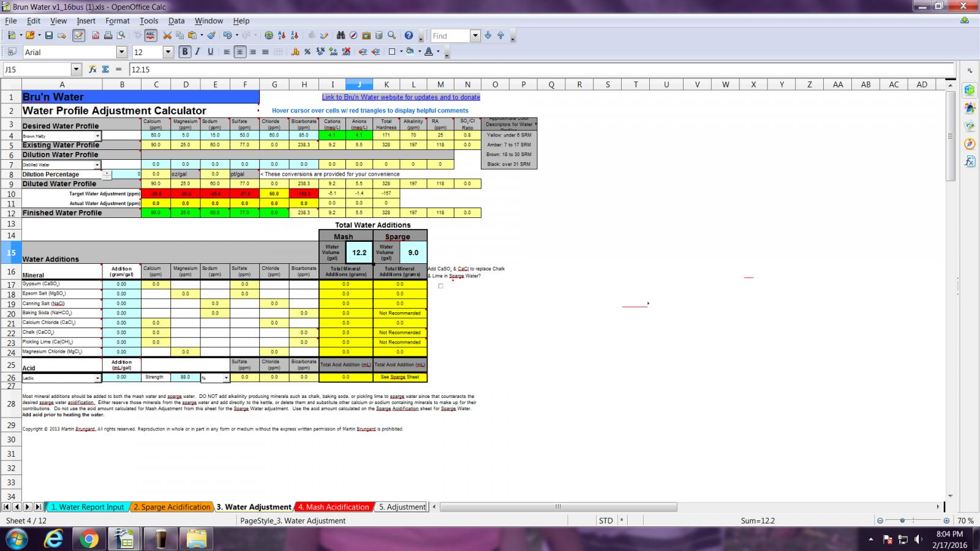This screenshot has width=980, height=551.
Task: Open the Name Box dropdown arrow
Action: [x=76, y=70]
